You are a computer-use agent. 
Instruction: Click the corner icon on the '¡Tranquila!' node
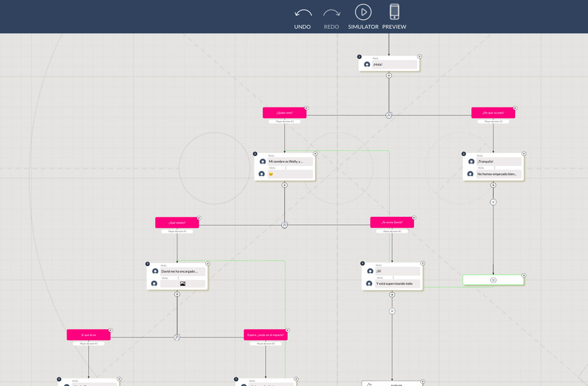pos(524,154)
